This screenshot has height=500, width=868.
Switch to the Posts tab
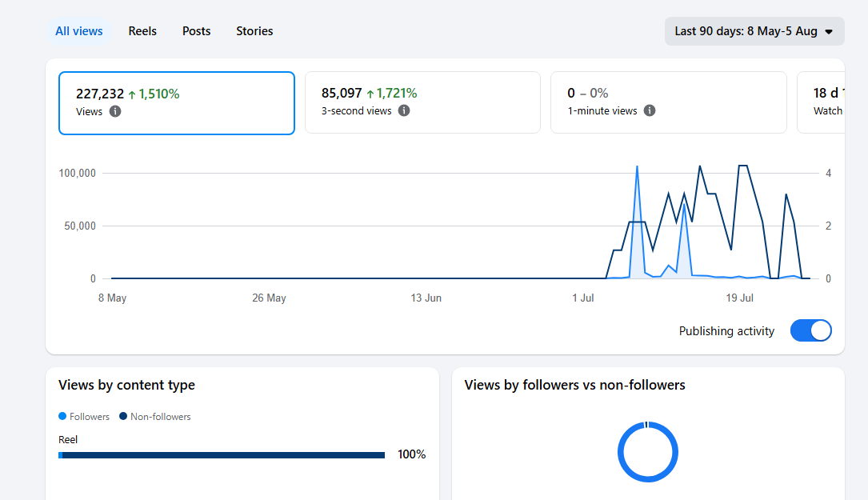[197, 31]
